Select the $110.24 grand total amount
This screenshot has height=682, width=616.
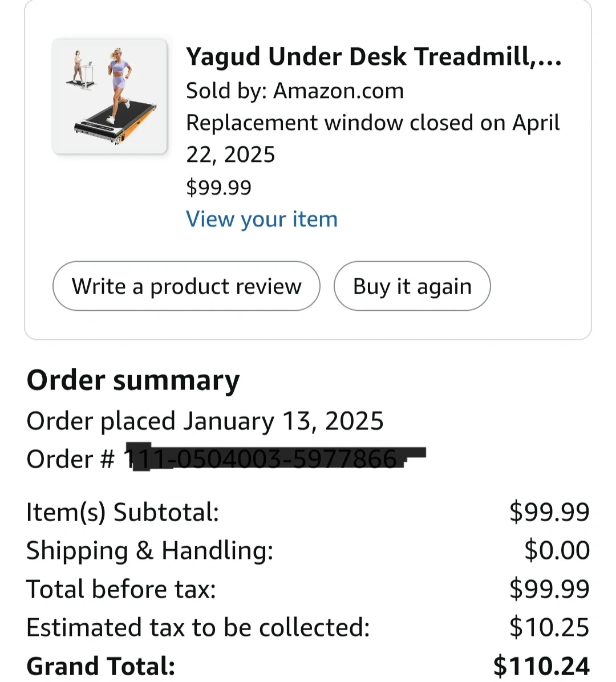pyautogui.click(x=541, y=666)
